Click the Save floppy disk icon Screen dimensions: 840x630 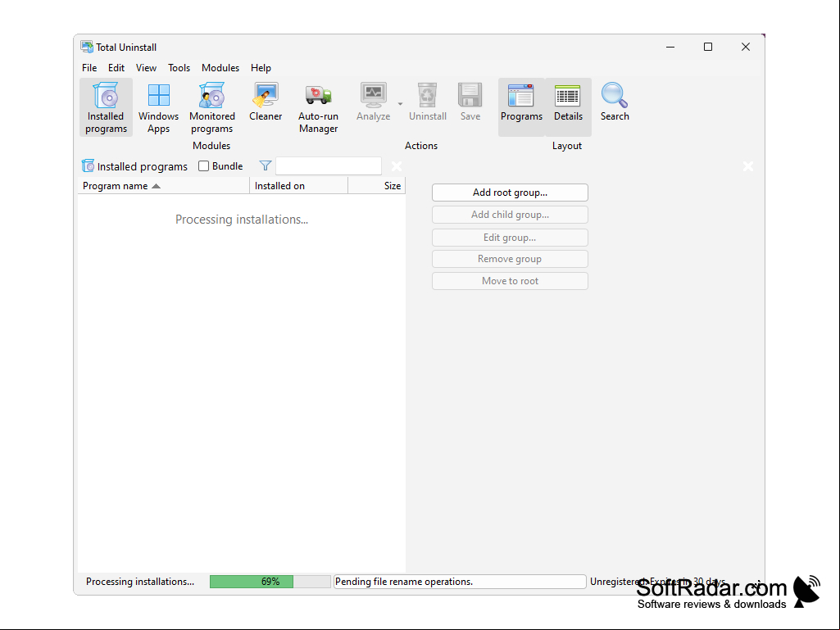coord(470,95)
